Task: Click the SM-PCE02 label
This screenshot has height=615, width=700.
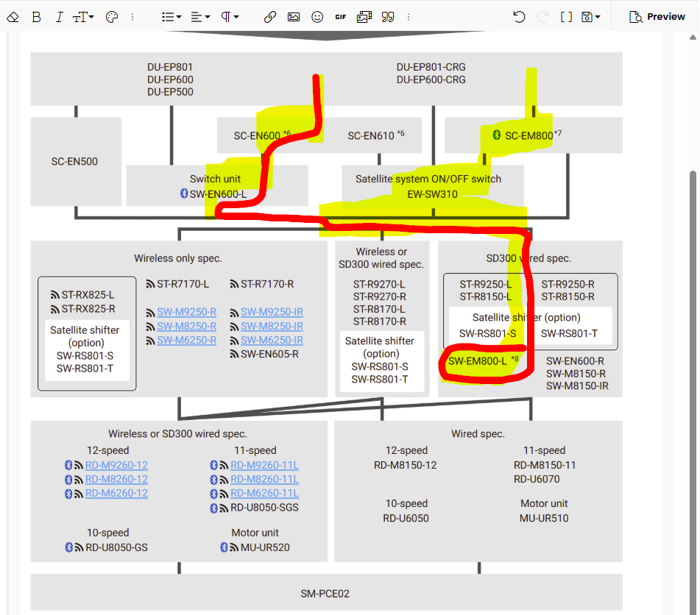Action: tap(325, 594)
